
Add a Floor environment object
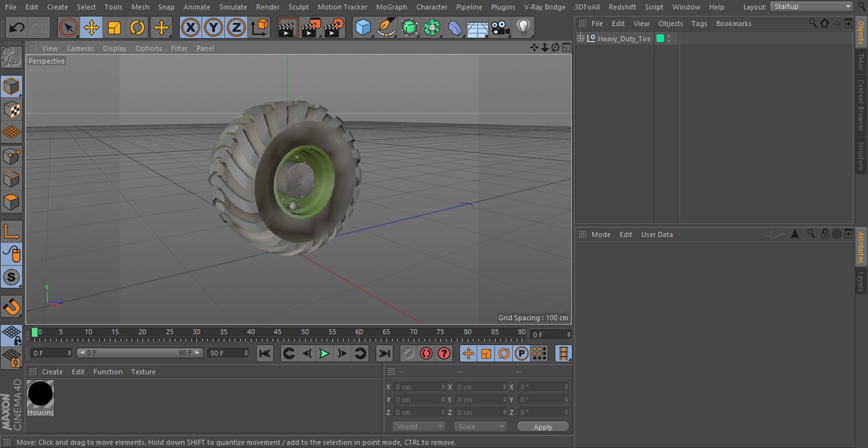[478, 27]
